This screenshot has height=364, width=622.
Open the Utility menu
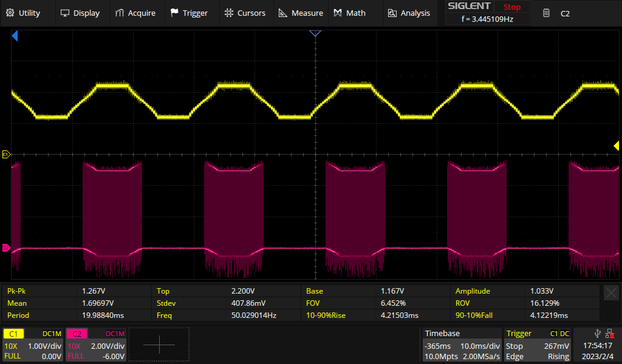(23, 13)
